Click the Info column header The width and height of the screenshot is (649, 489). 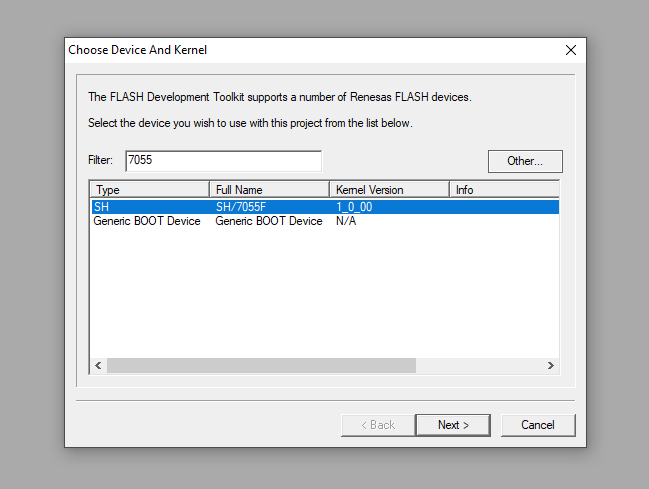(503, 190)
